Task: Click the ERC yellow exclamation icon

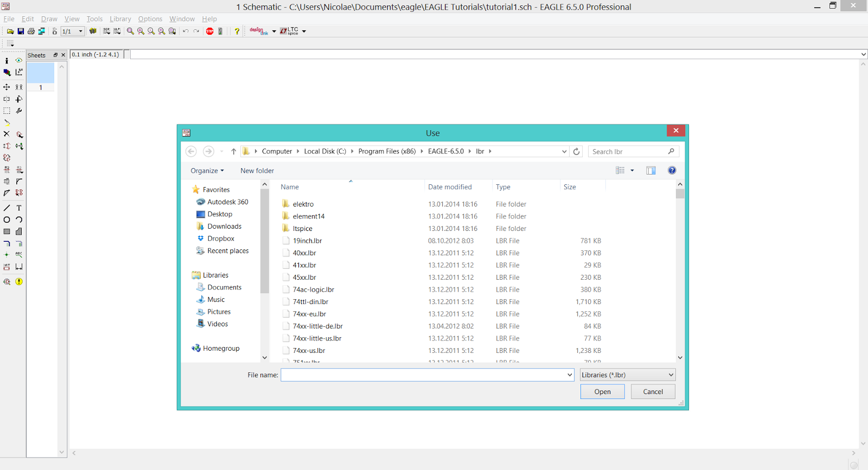Action: [19, 282]
